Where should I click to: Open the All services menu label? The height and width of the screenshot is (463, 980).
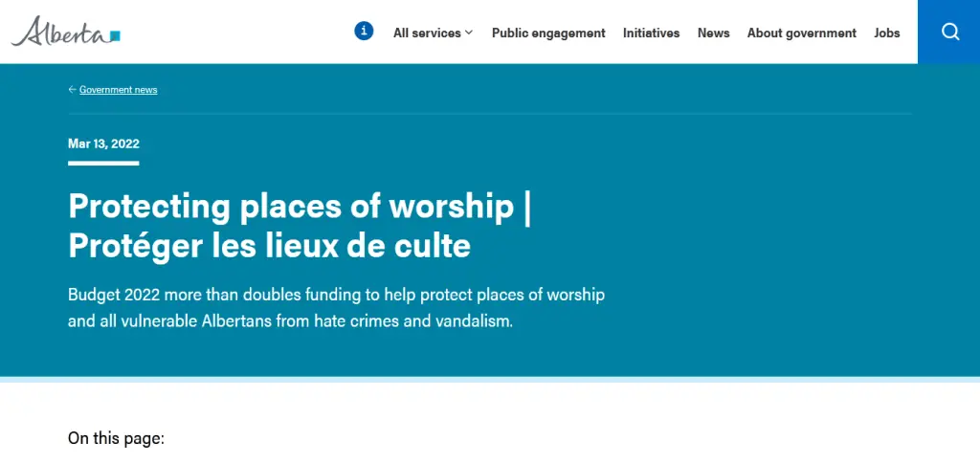427,33
